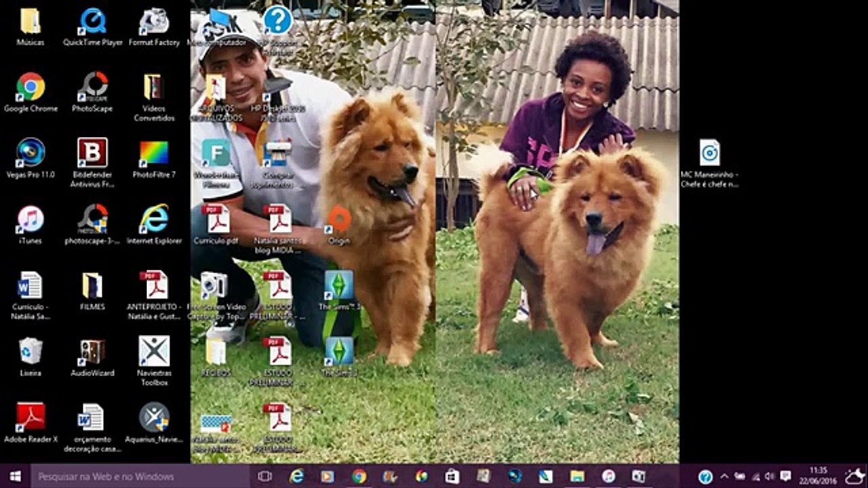Open the Windows Store from the taskbar
The image size is (868, 488).
pyautogui.click(x=452, y=476)
